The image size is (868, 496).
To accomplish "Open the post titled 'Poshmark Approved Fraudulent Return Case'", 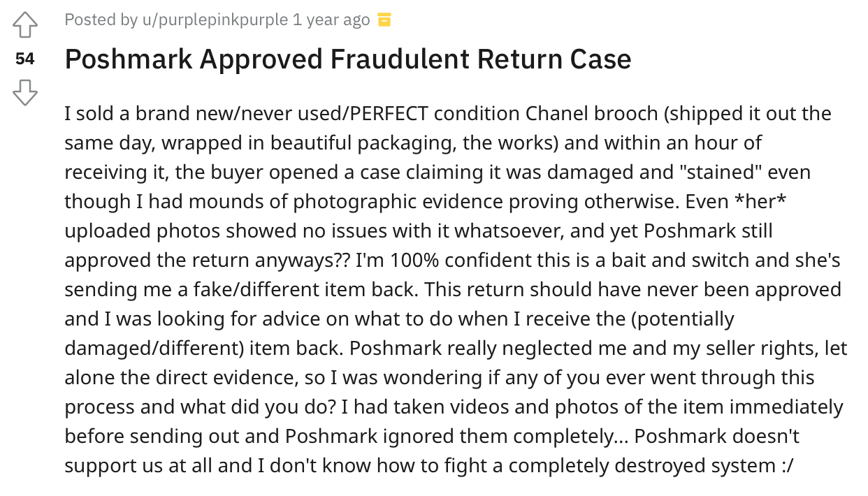I will click(347, 59).
